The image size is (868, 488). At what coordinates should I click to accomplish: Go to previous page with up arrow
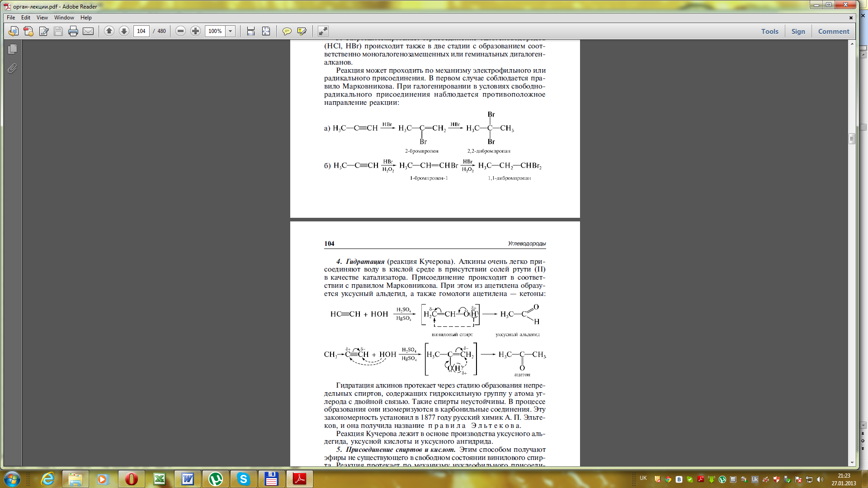tap(109, 31)
